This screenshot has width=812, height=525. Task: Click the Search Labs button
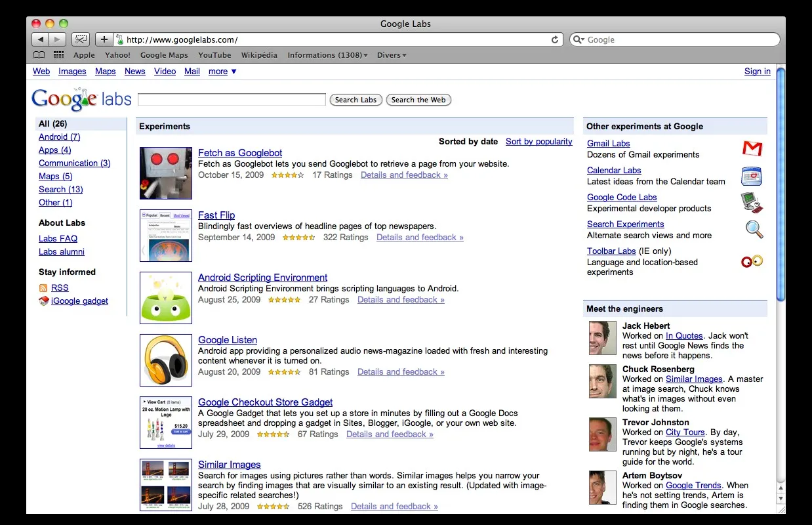point(355,100)
